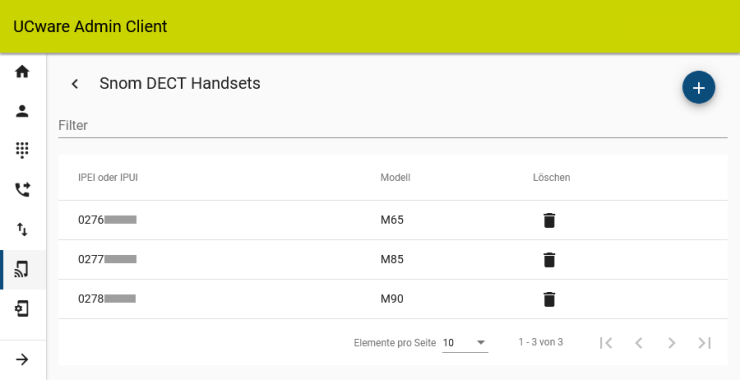
Task: Expand the sidebar with the arrow icon
Action: coord(22,360)
